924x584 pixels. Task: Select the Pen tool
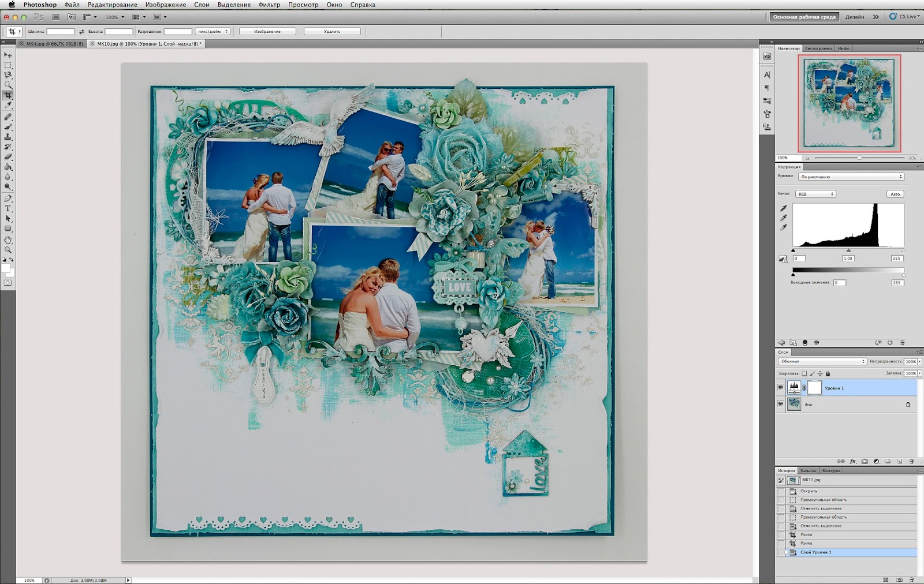tap(8, 198)
